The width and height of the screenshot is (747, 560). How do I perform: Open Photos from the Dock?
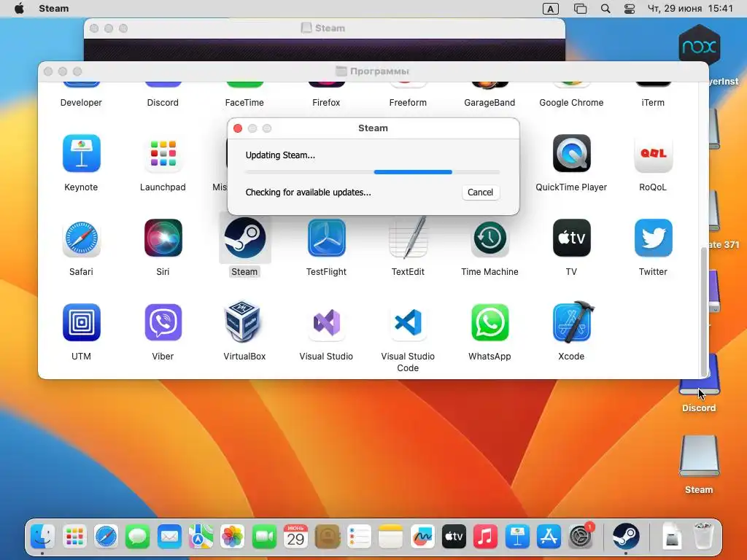233,537
